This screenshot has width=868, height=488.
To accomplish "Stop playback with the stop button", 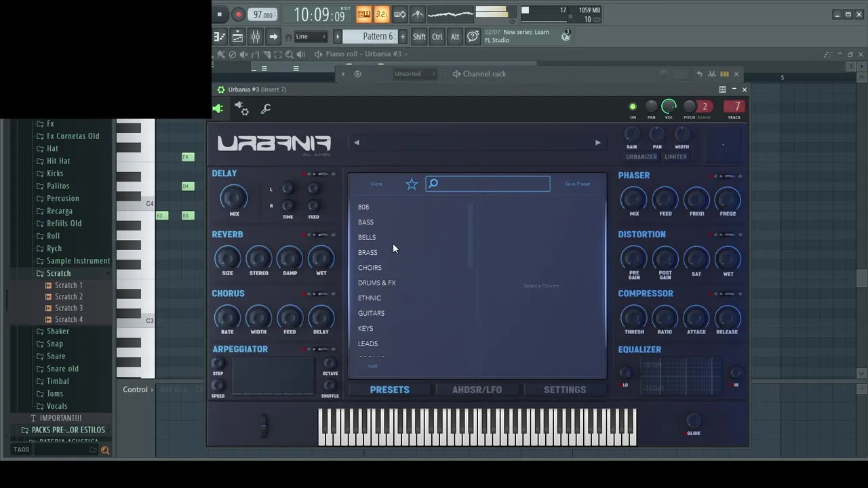I will point(219,14).
